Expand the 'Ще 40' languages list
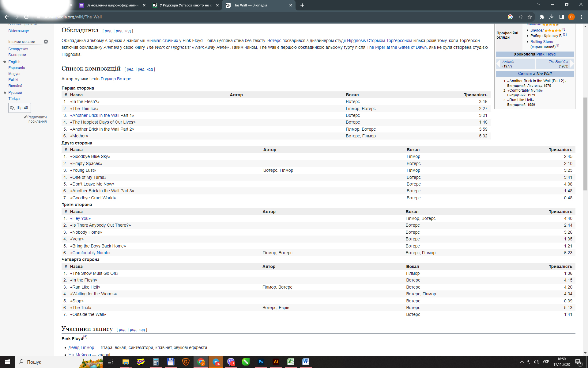The height and width of the screenshot is (368, 588). pos(20,108)
